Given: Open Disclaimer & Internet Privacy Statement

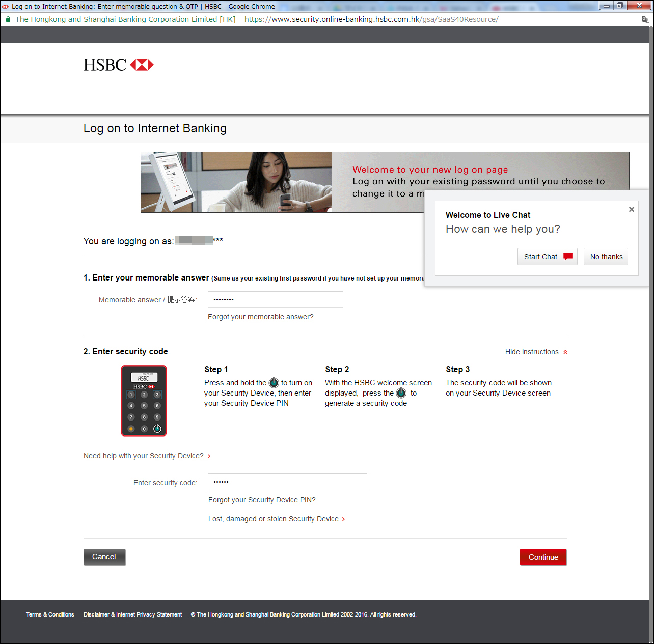Looking at the screenshot, I should point(132,614).
